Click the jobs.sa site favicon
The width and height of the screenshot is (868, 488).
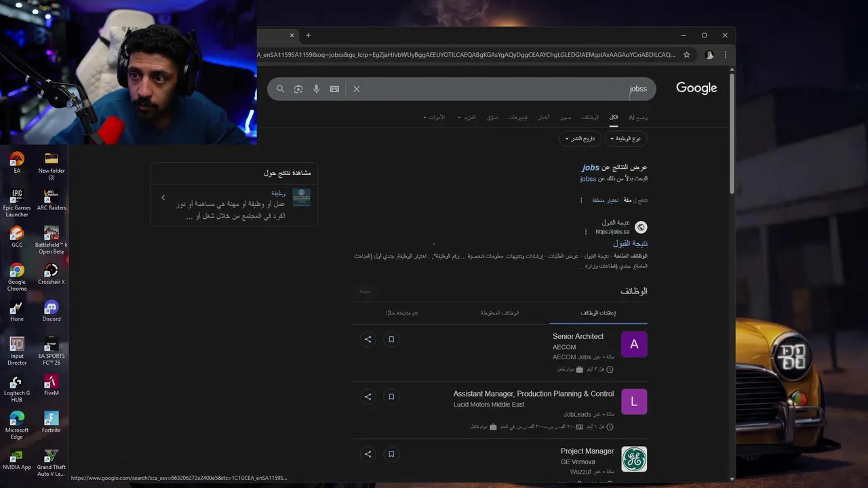click(x=641, y=227)
